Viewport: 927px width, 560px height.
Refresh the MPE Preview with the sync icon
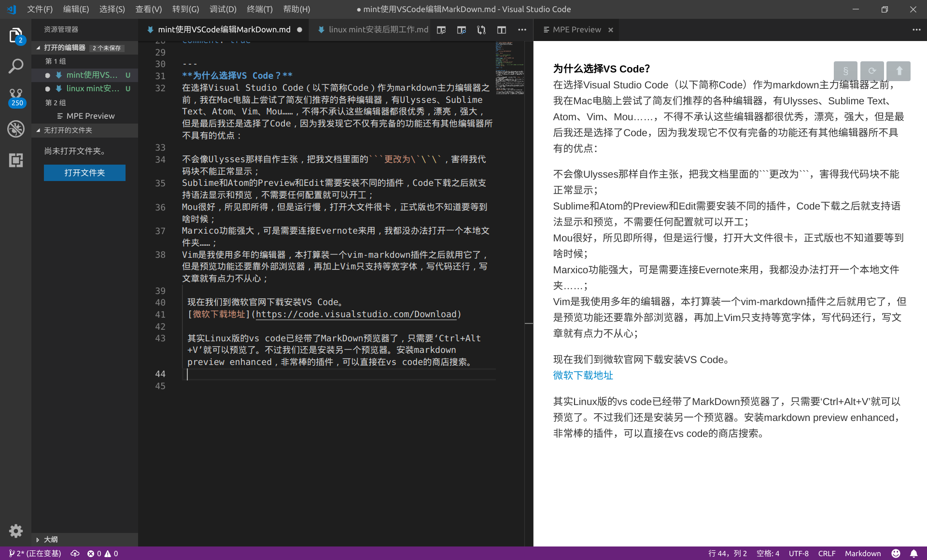click(872, 71)
